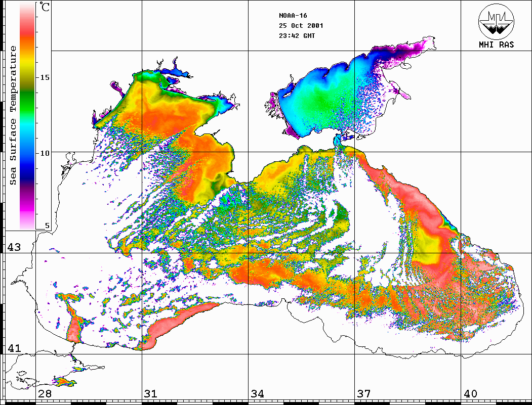Click the longitude label 31
The height and width of the screenshot is (405, 532).
tap(151, 394)
